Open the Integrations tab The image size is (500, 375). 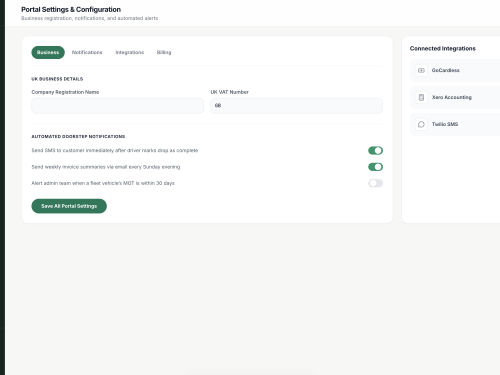click(x=130, y=52)
